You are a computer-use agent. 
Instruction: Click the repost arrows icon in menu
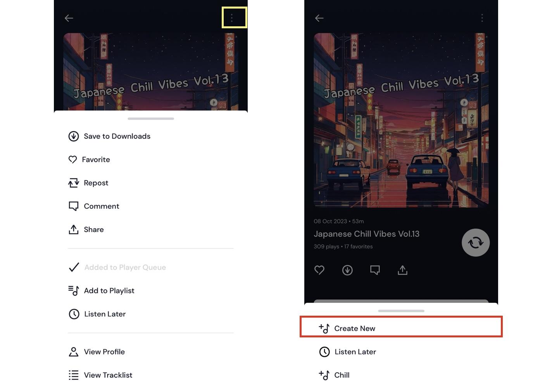74,183
